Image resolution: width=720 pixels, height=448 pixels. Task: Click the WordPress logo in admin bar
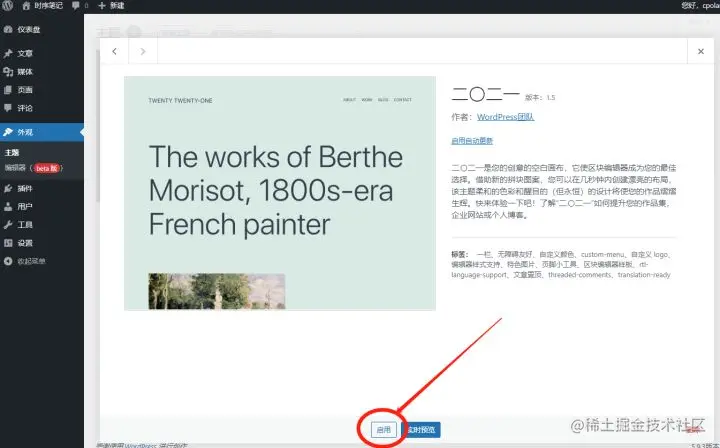[x=7, y=6]
